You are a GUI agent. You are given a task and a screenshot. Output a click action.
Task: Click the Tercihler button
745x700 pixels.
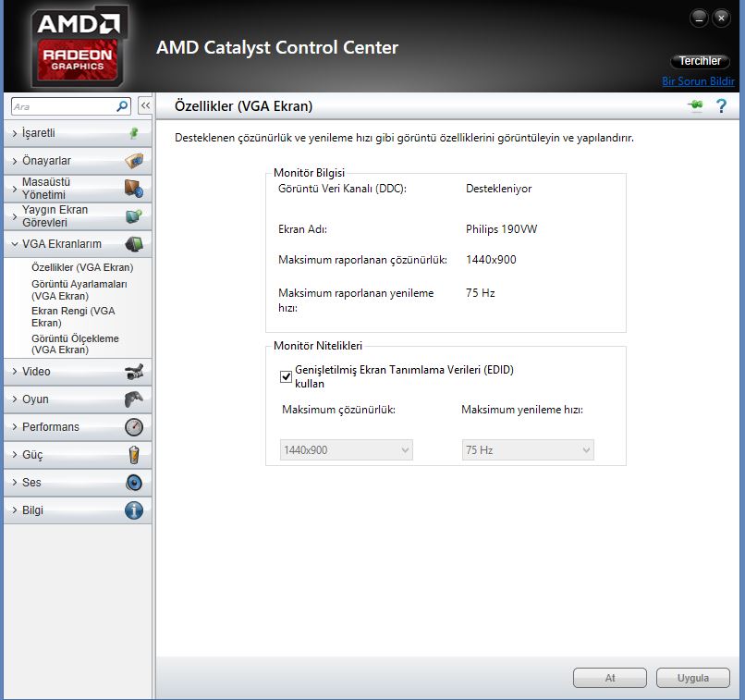700,61
